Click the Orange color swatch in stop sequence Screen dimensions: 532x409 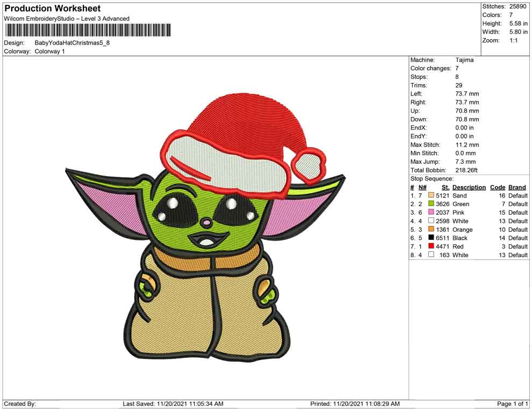click(431, 229)
